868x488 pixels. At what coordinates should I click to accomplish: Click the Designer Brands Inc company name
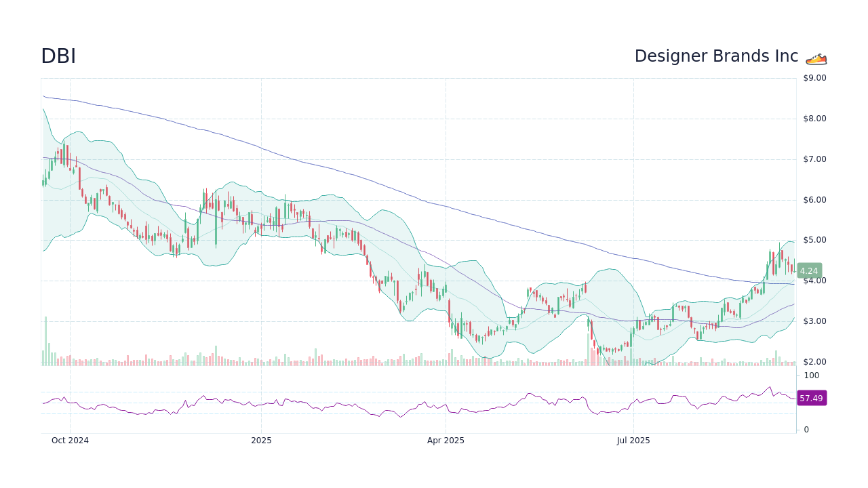pyautogui.click(x=716, y=56)
